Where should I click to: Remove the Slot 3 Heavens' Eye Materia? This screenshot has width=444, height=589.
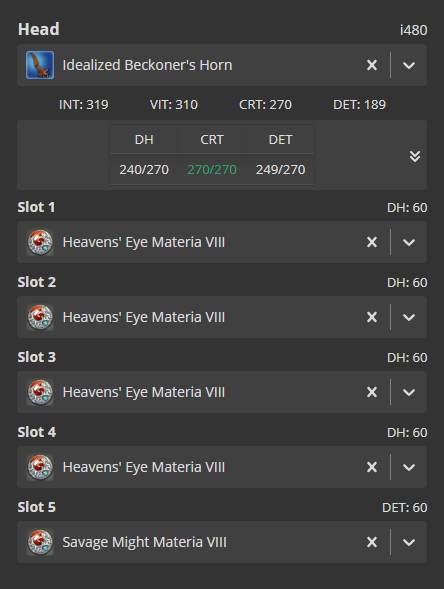point(372,392)
